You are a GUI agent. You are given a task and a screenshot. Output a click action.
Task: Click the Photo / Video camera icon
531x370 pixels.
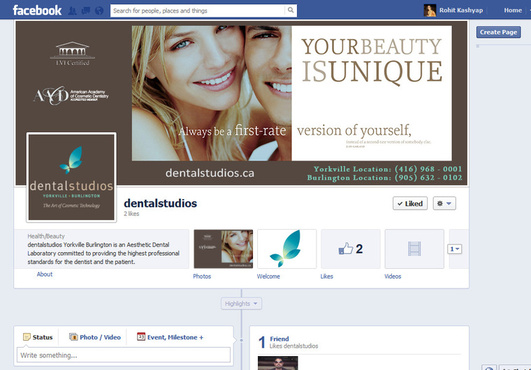tap(73, 337)
